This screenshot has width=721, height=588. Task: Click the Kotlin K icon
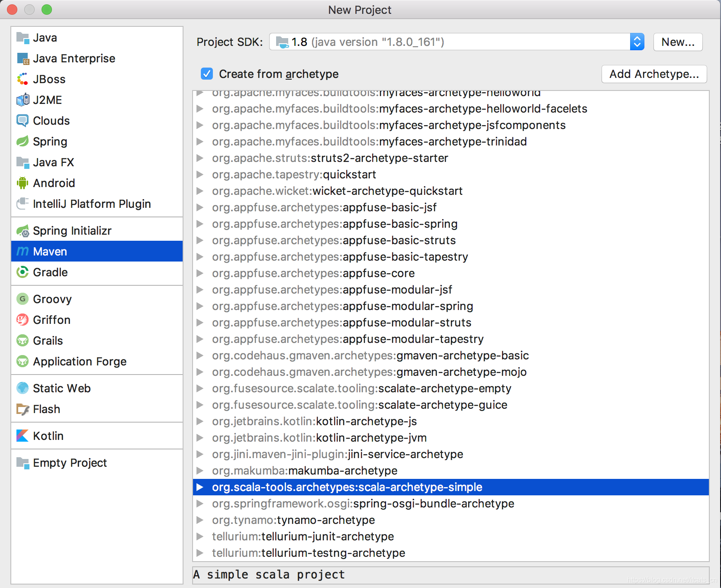(x=23, y=436)
